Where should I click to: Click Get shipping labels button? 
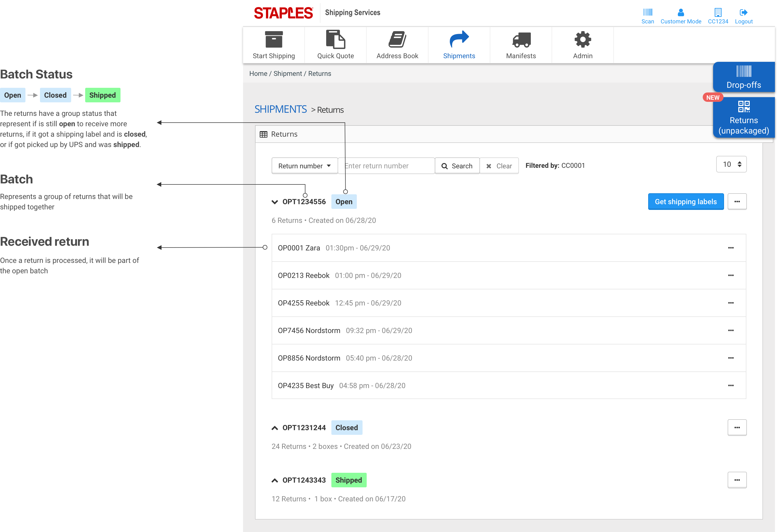pos(685,202)
